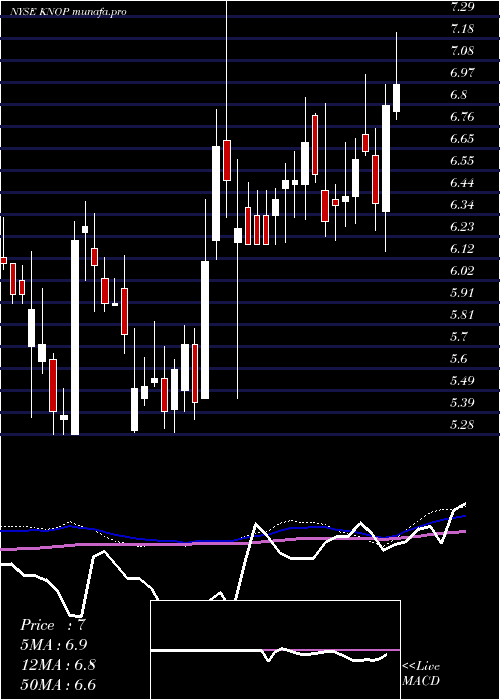Click the NYSE KNOP munafa.pro title text

point(68,12)
